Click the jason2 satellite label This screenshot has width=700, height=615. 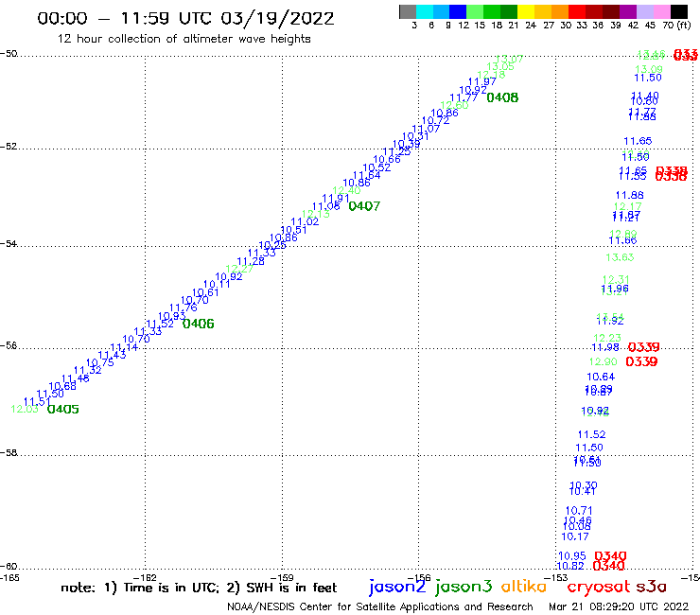pos(397,587)
